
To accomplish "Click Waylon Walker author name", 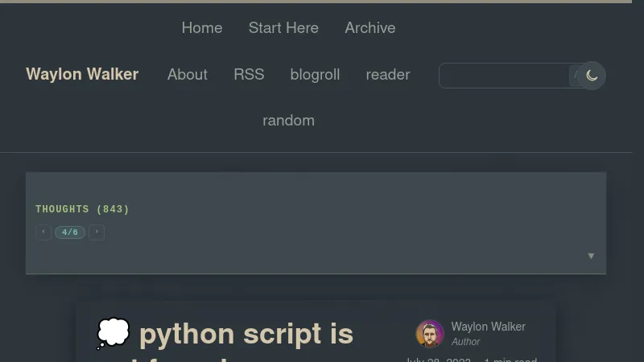I will click(x=488, y=327).
